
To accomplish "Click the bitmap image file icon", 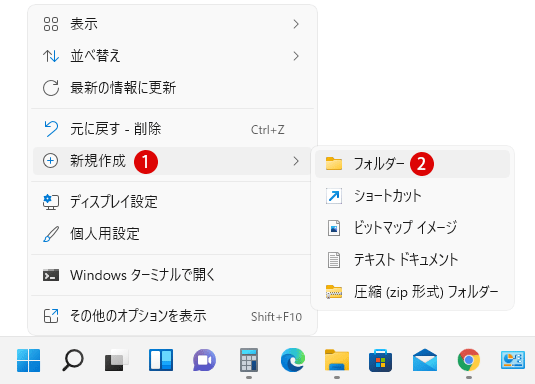I will pyautogui.click(x=334, y=228).
